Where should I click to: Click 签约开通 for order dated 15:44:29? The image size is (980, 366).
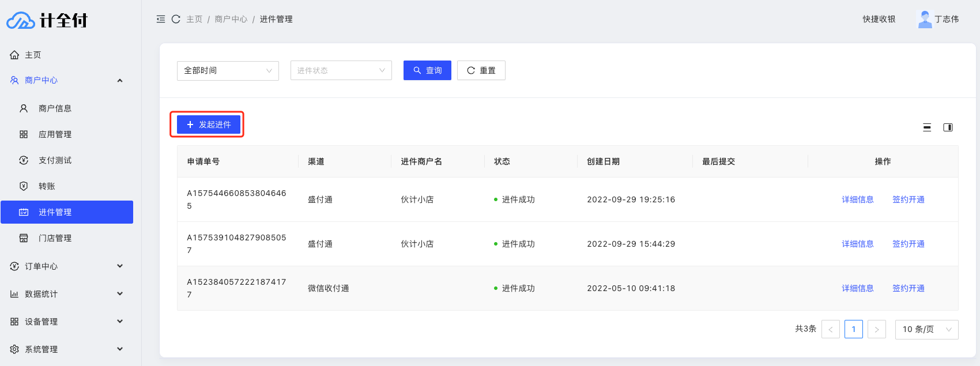[x=909, y=244]
